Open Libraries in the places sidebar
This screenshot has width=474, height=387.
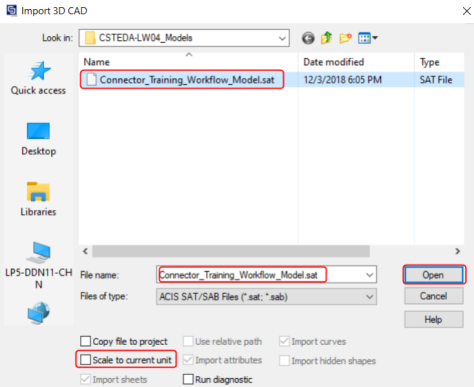[x=38, y=199]
